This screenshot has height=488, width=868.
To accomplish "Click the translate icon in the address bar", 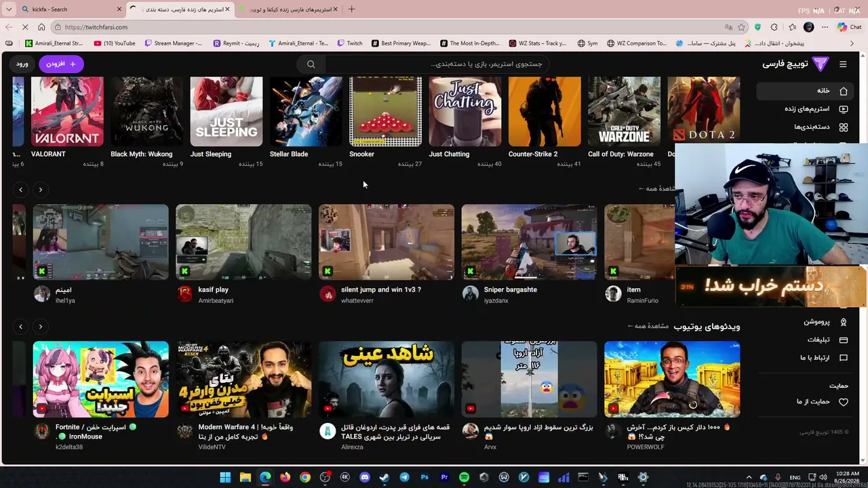I will tap(728, 27).
